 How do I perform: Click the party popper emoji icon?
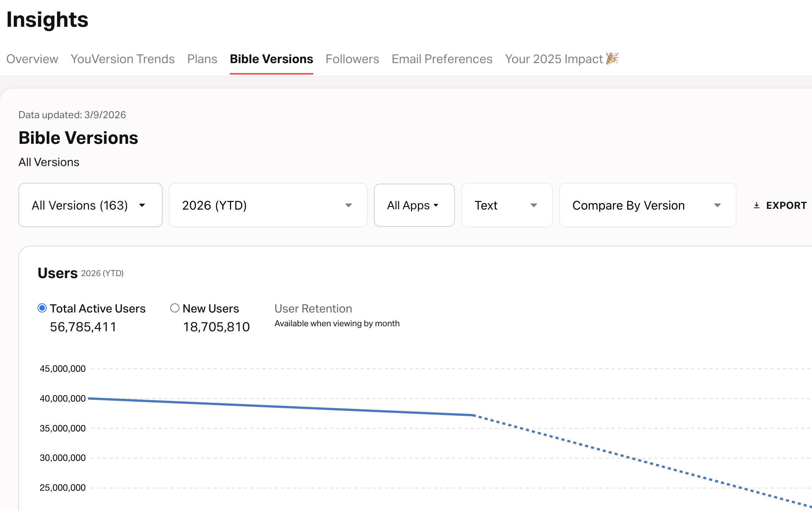pos(612,59)
